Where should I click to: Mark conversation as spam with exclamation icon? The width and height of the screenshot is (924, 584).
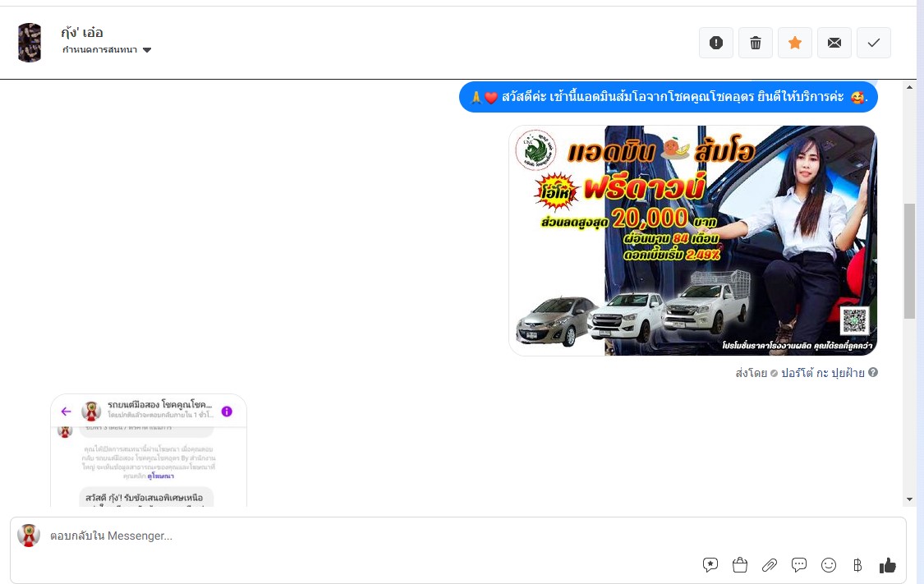pyautogui.click(x=716, y=43)
